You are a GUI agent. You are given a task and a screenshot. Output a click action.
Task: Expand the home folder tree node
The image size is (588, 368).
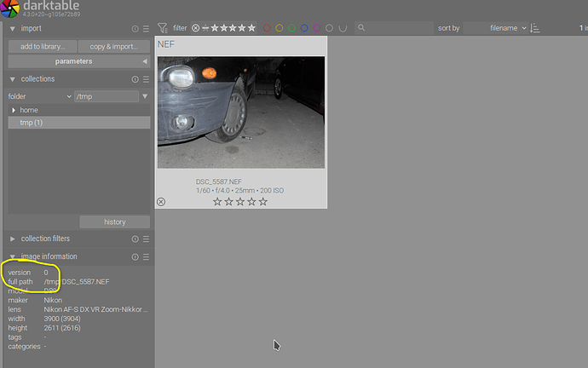tap(14, 110)
